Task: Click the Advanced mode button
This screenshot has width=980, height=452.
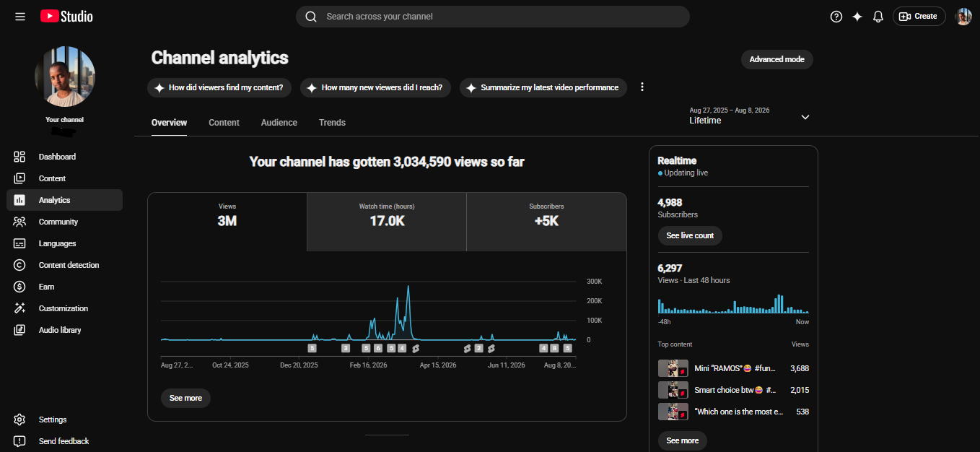Action: (776, 59)
